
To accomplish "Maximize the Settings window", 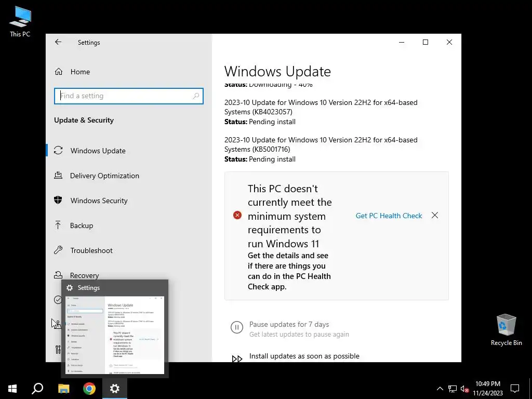I will coord(425,42).
